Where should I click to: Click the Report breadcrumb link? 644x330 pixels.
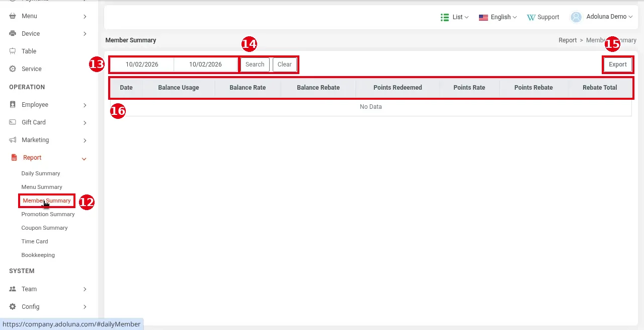[x=568, y=40]
